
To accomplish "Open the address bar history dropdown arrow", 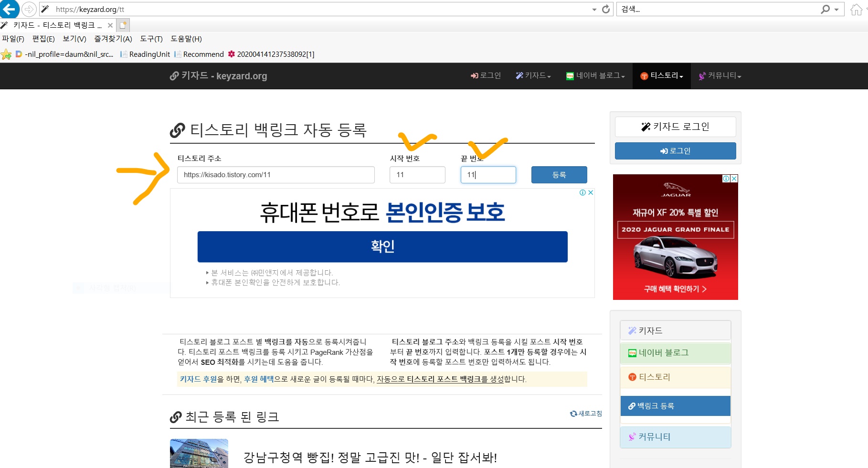I will point(594,10).
